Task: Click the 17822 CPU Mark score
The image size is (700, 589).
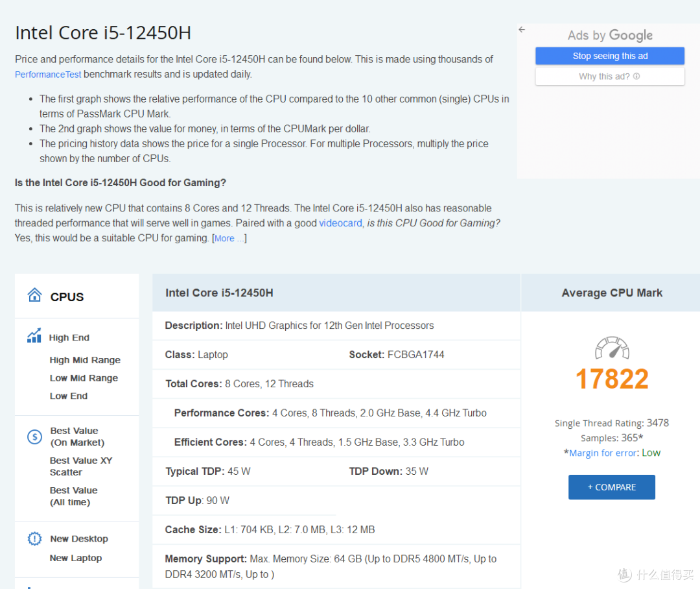Action: pos(612,379)
